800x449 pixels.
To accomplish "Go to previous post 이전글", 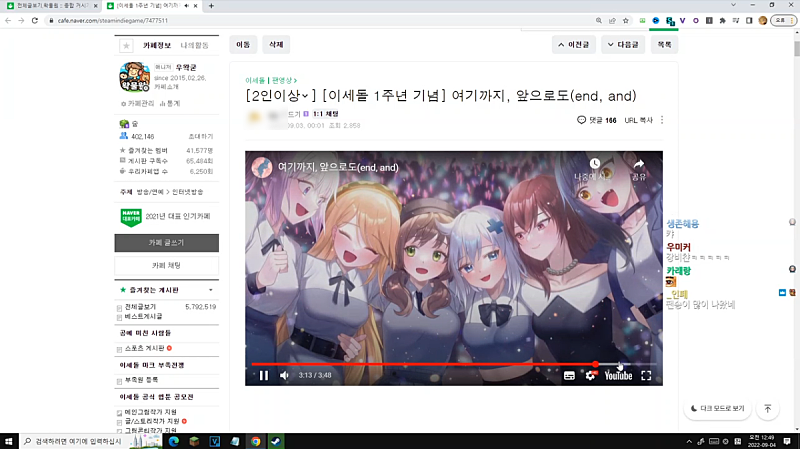I will [573, 44].
